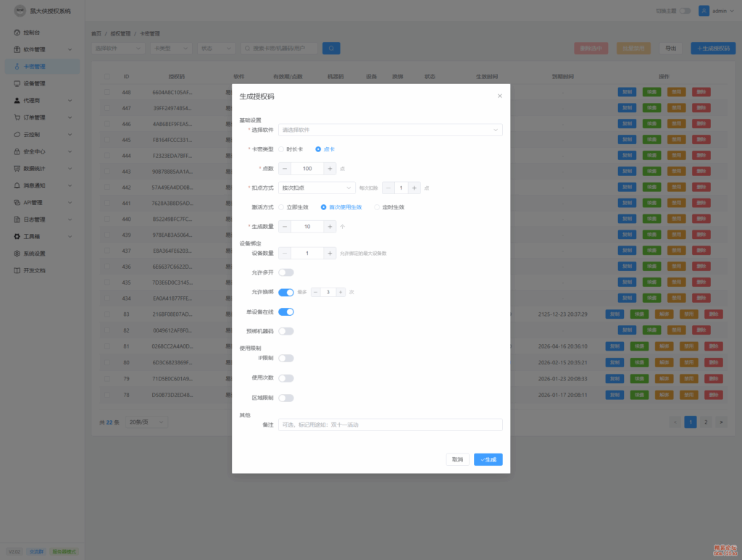Open 设备管理 in the sidebar
The height and width of the screenshot is (560, 742).
pyautogui.click(x=34, y=83)
